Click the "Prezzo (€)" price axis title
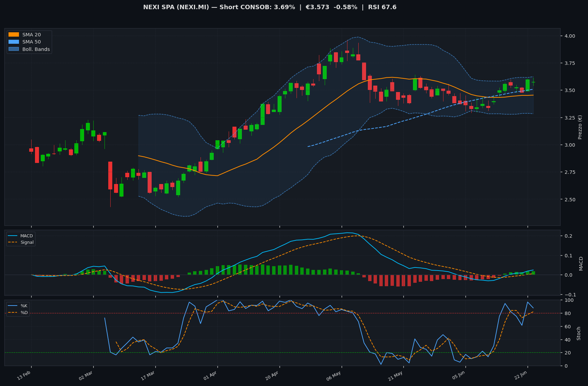 [580, 127]
